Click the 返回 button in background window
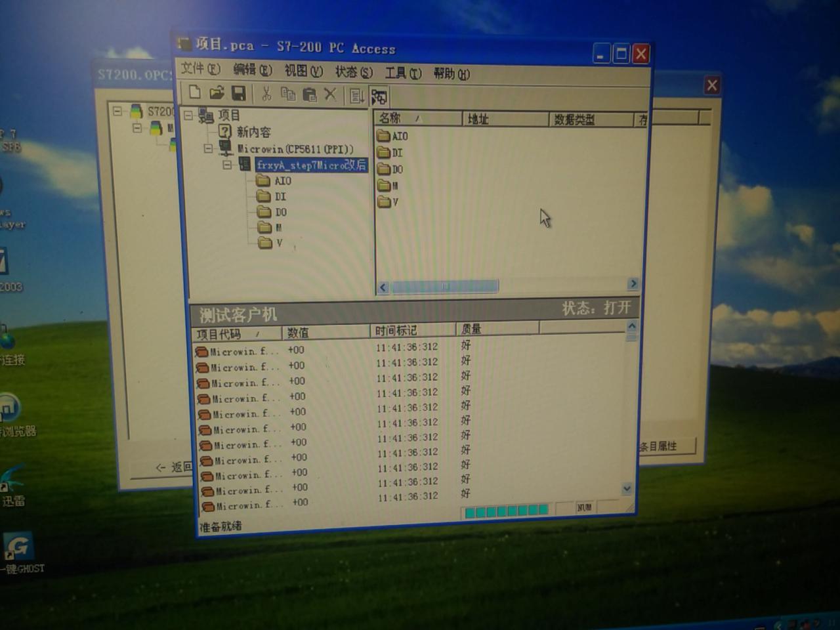840x630 pixels. point(175,467)
